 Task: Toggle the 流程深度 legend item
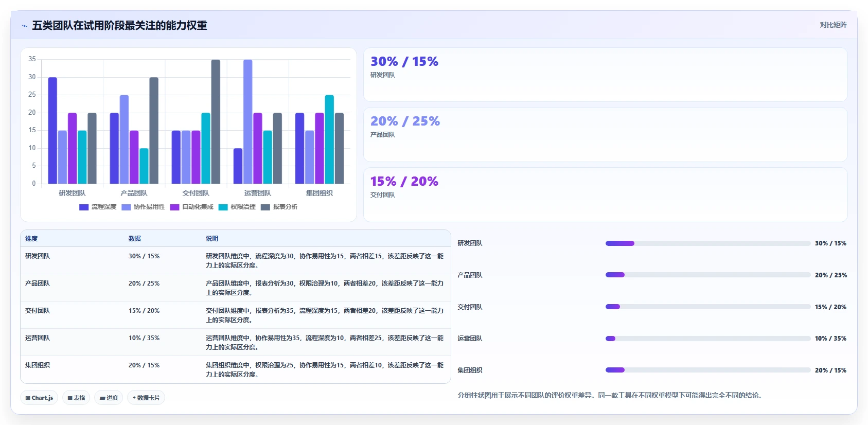click(x=98, y=207)
